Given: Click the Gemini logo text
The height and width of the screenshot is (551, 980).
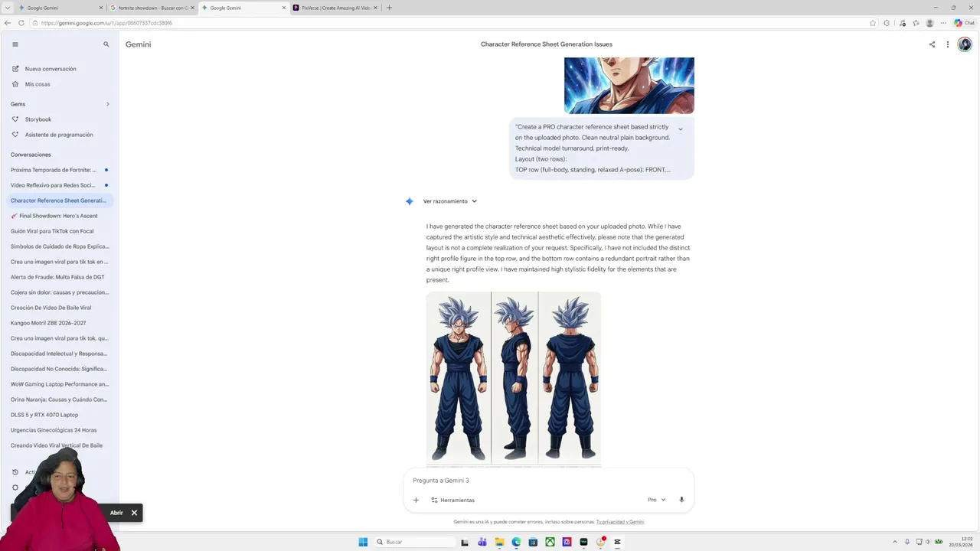Looking at the screenshot, I should click(x=139, y=44).
